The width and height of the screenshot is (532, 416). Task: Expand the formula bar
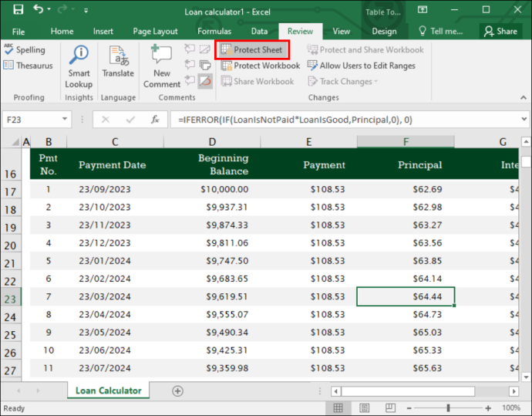[x=524, y=119]
